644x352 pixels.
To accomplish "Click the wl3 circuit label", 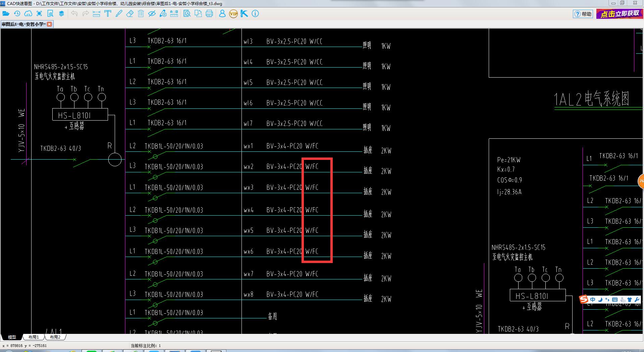I will tap(248, 41).
